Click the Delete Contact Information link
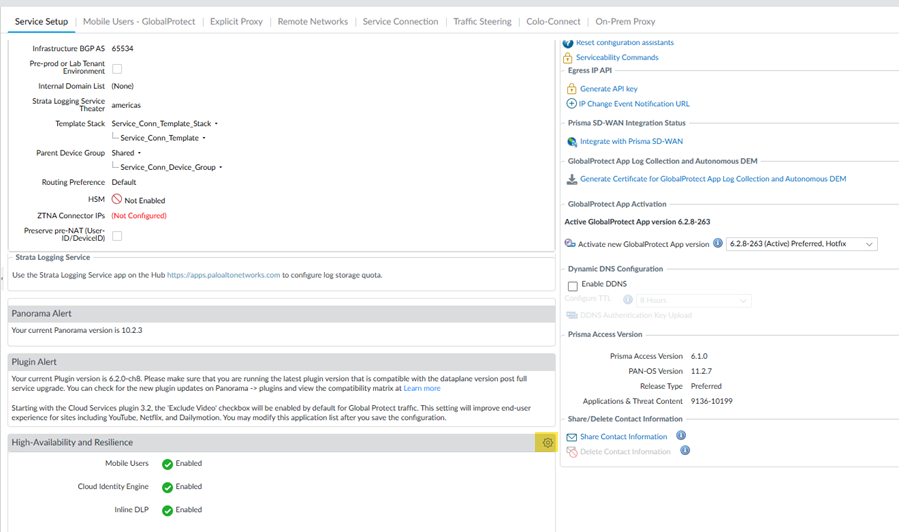The height and width of the screenshot is (532, 900). click(x=625, y=452)
